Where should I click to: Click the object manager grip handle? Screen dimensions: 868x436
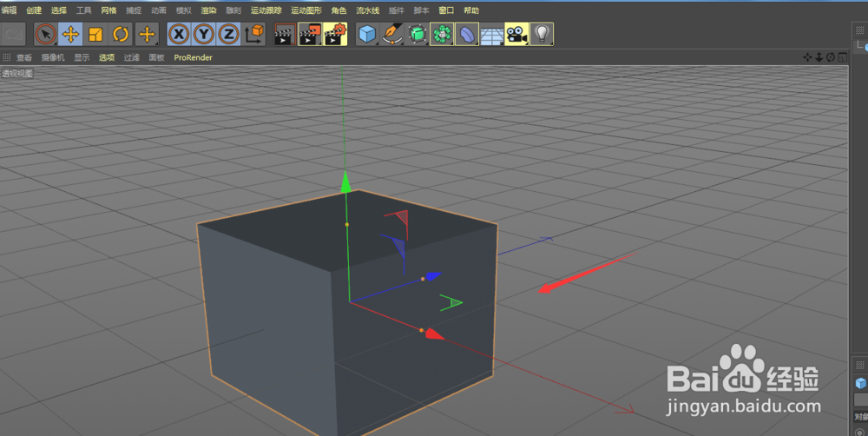click(859, 30)
